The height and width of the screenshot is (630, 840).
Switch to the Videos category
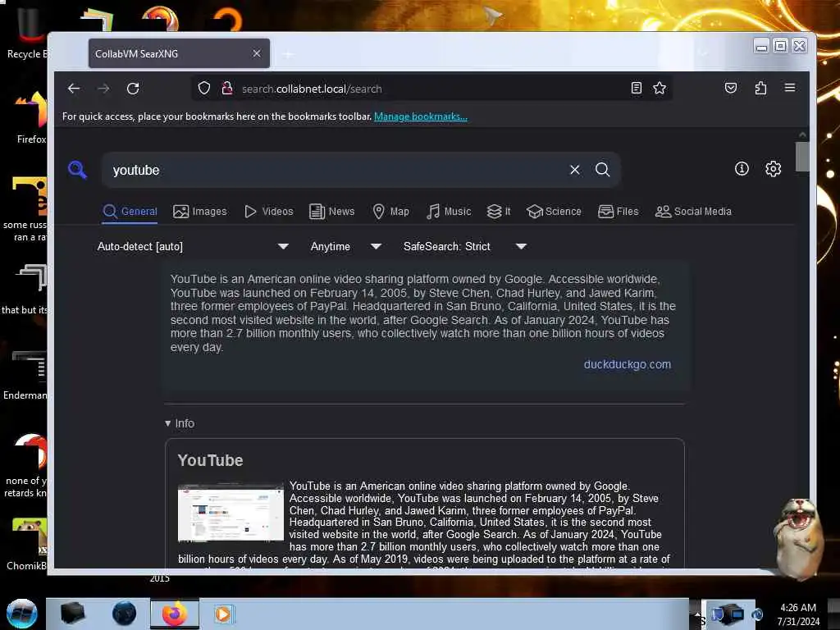click(x=269, y=212)
